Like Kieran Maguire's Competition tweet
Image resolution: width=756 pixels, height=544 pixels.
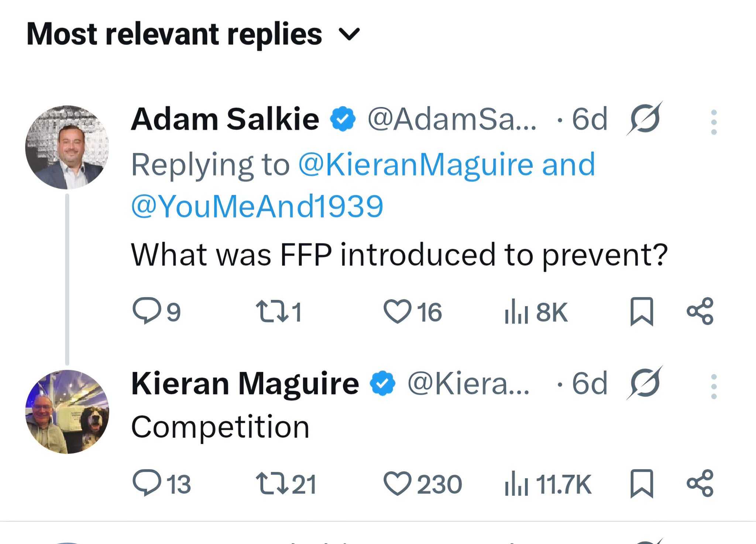pos(397,484)
